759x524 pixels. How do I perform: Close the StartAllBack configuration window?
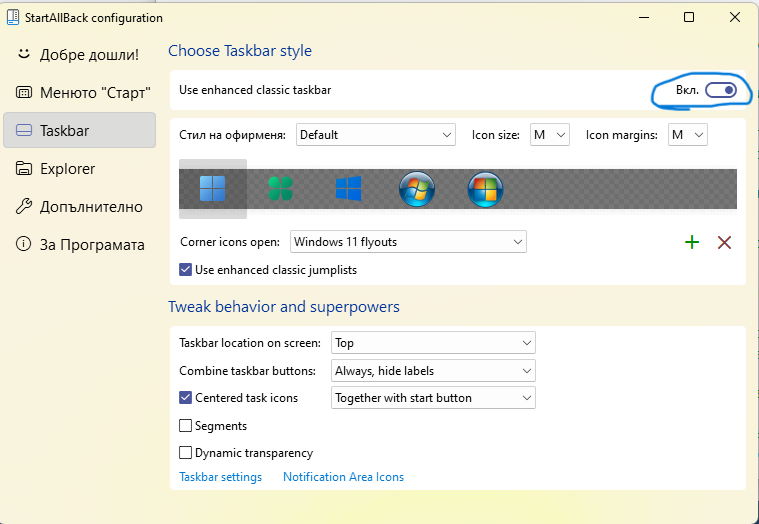pos(734,17)
